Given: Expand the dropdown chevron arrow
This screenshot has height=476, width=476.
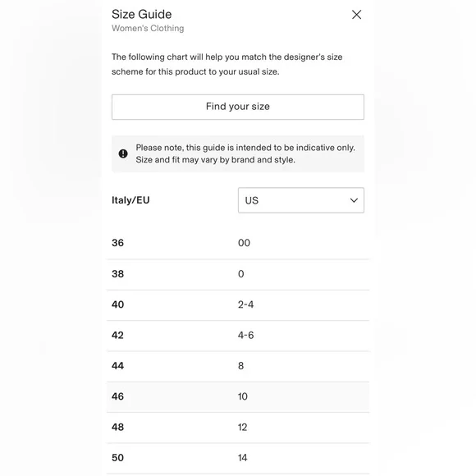Looking at the screenshot, I should tap(354, 200).
